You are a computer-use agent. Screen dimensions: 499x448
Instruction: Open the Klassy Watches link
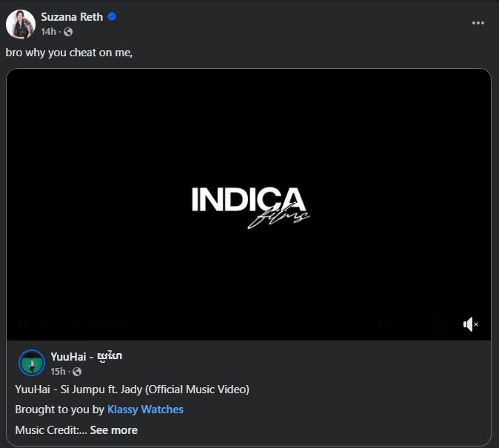click(145, 409)
